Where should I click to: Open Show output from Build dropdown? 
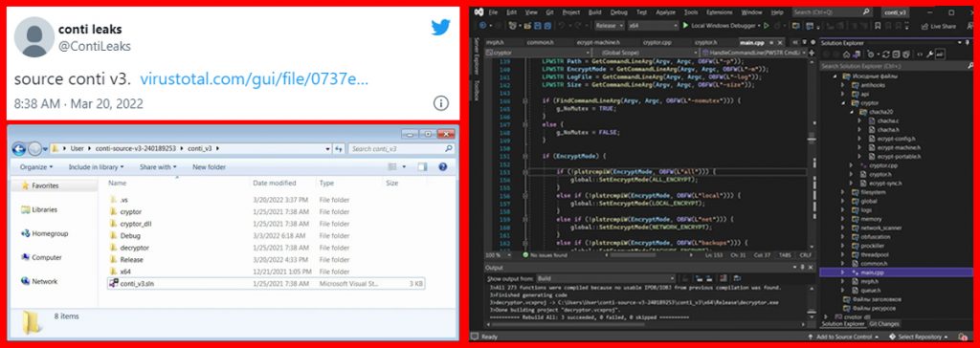click(606, 278)
